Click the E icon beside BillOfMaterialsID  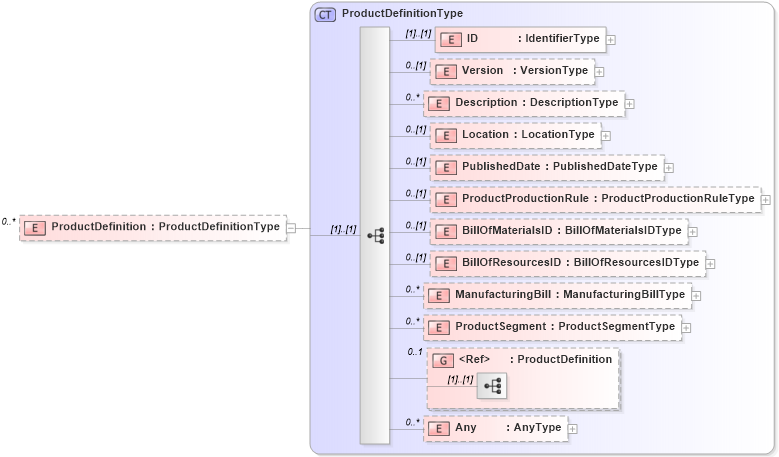[446, 232]
